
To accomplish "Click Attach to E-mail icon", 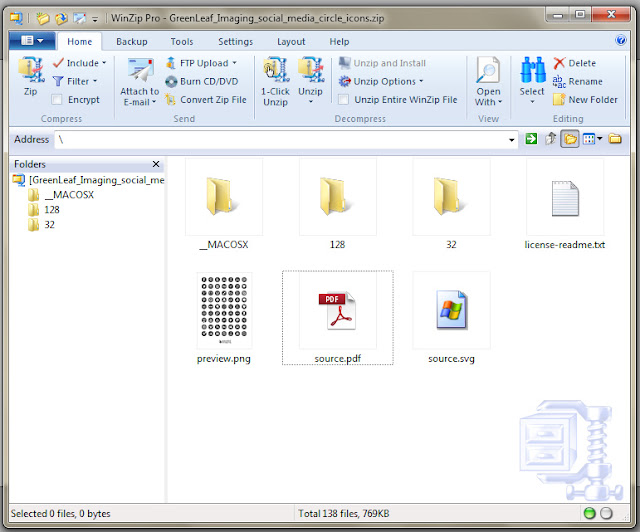I will pyautogui.click(x=140, y=70).
